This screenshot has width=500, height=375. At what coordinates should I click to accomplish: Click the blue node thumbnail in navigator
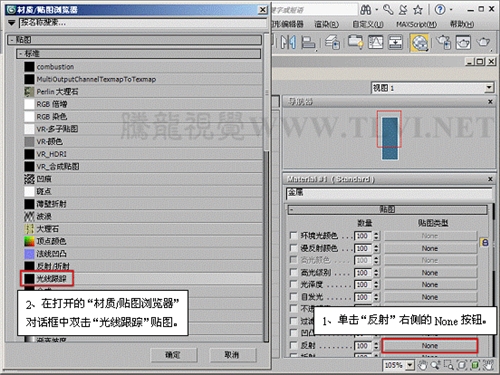tap(390, 138)
